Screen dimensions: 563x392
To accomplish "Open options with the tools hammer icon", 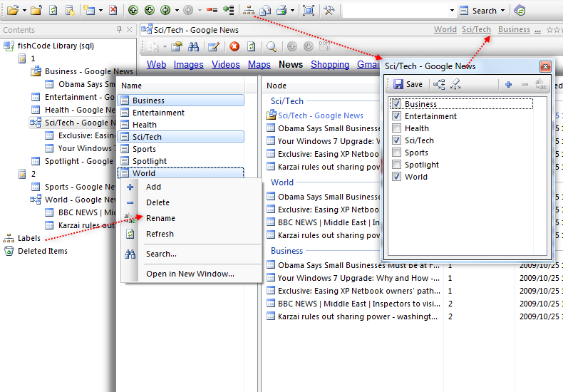I will pos(329,11).
